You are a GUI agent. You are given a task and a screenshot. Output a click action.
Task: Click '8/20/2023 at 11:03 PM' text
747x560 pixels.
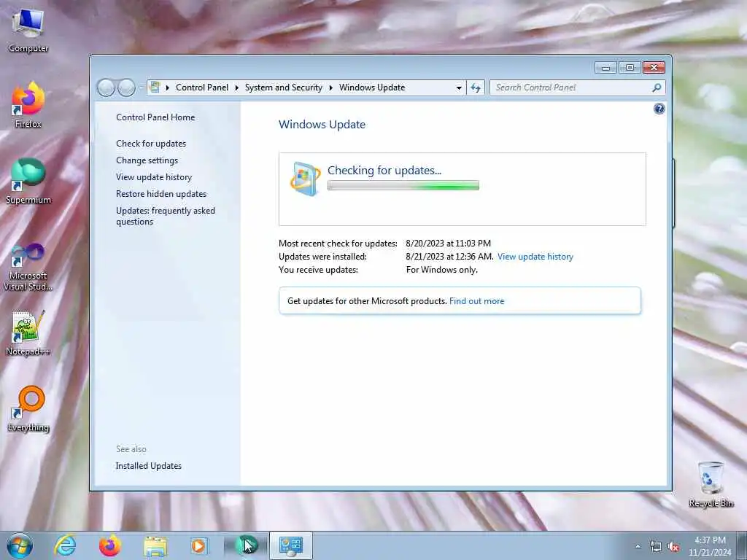448,244
